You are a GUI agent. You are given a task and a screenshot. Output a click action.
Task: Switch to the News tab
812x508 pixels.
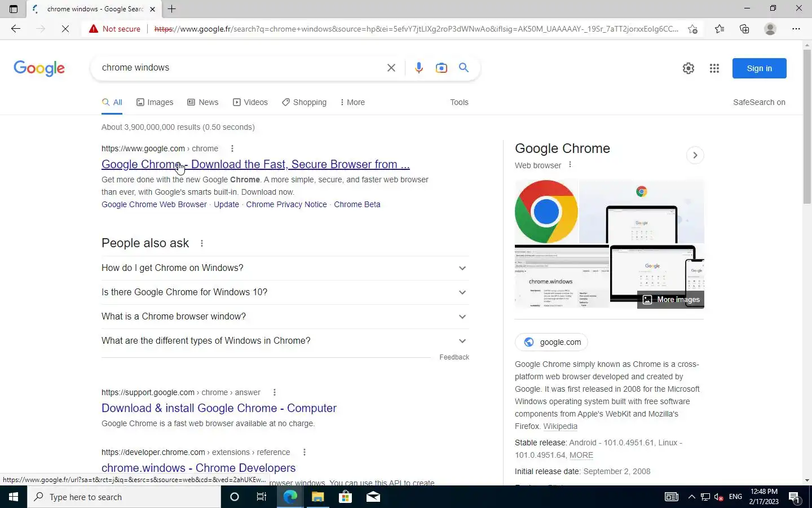[x=203, y=102]
